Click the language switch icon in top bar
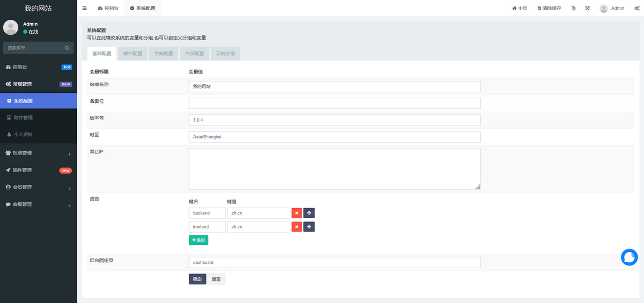This screenshot has width=644, height=303. point(573,8)
